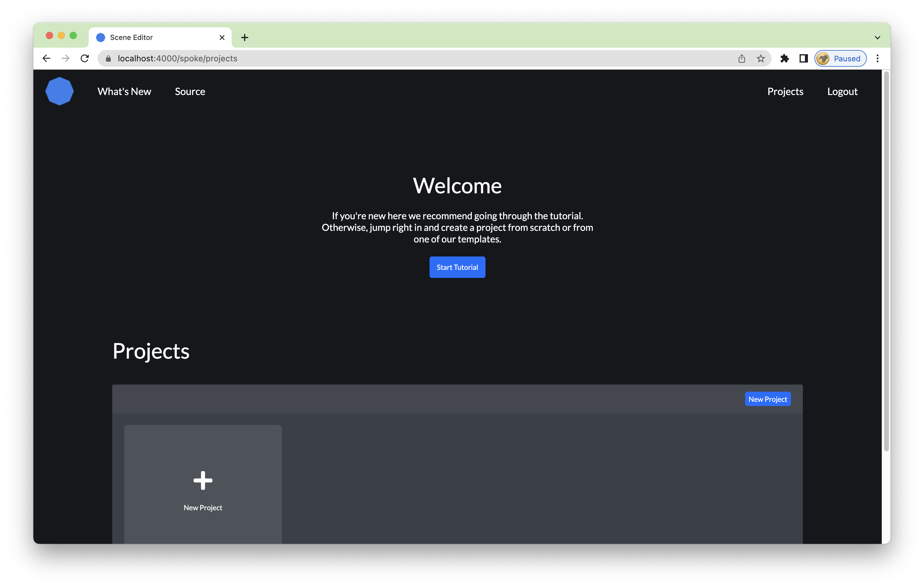Click the New Project card with plus icon
The width and height of the screenshot is (924, 588).
[203, 484]
